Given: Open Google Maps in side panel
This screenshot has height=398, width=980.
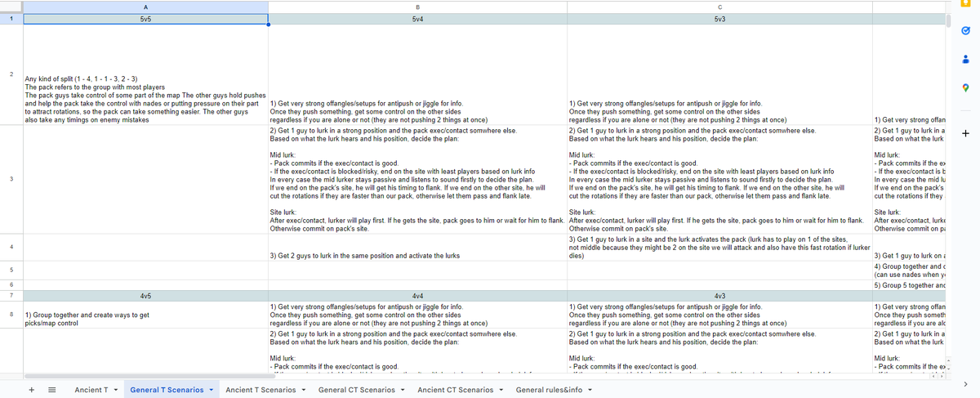Looking at the screenshot, I should point(965,88).
